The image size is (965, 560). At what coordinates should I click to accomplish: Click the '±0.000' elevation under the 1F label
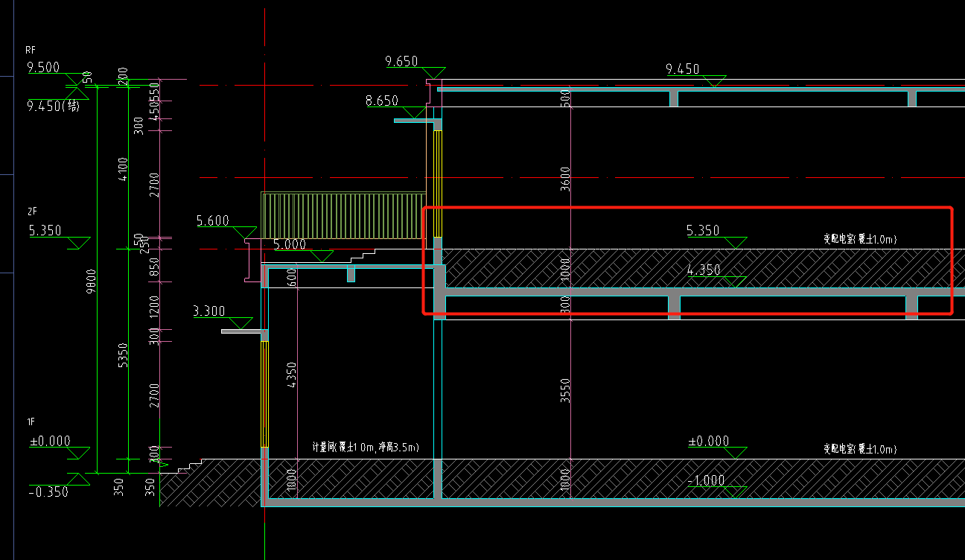click(50, 441)
